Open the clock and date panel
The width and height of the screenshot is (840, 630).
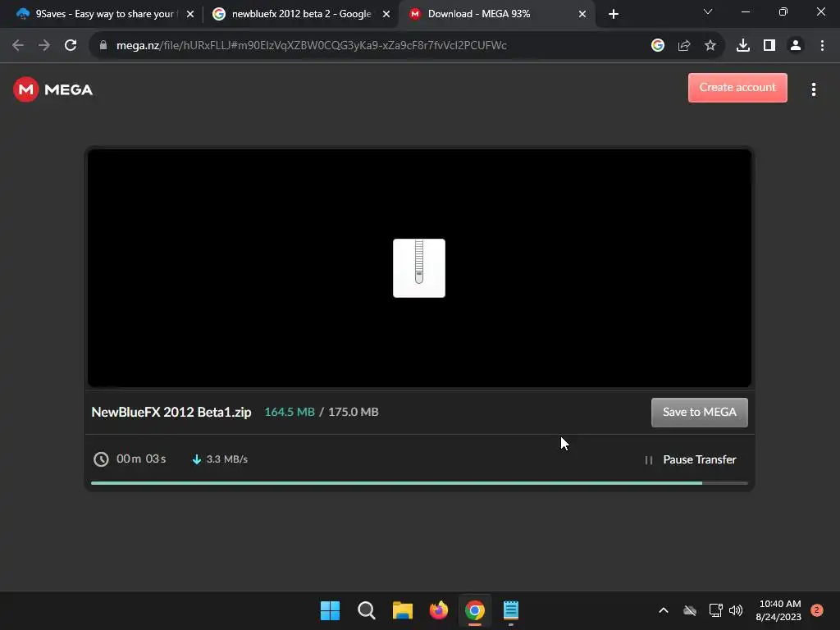pos(778,610)
